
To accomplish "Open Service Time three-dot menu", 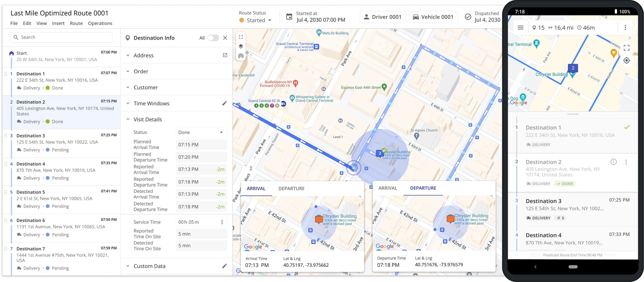I will [222, 222].
